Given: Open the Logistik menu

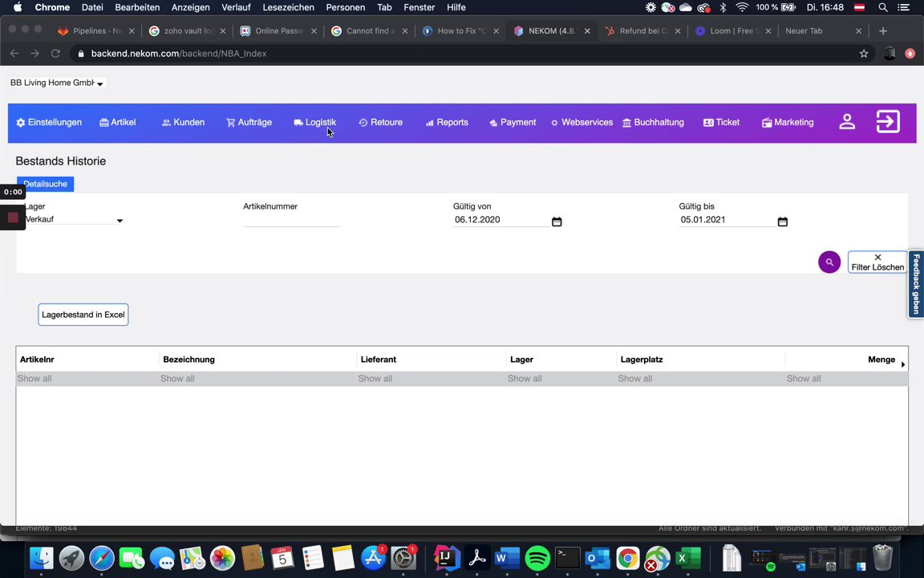Looking at the screenshot, I should 314,123.
